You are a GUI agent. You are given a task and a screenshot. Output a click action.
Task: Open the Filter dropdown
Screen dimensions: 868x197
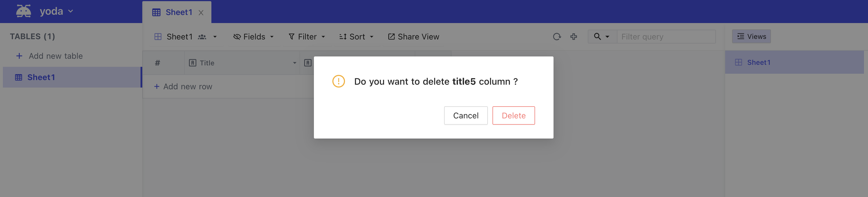[307, 37]
